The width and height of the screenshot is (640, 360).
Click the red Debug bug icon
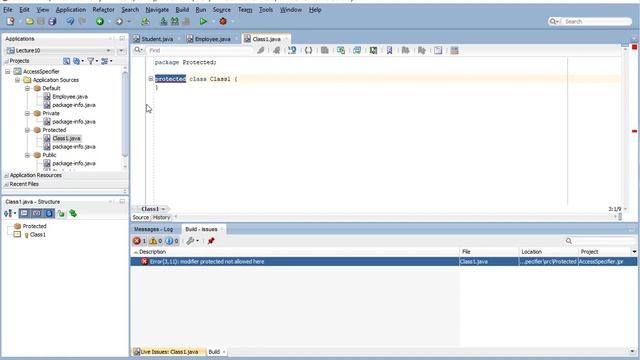pos(223,21)
